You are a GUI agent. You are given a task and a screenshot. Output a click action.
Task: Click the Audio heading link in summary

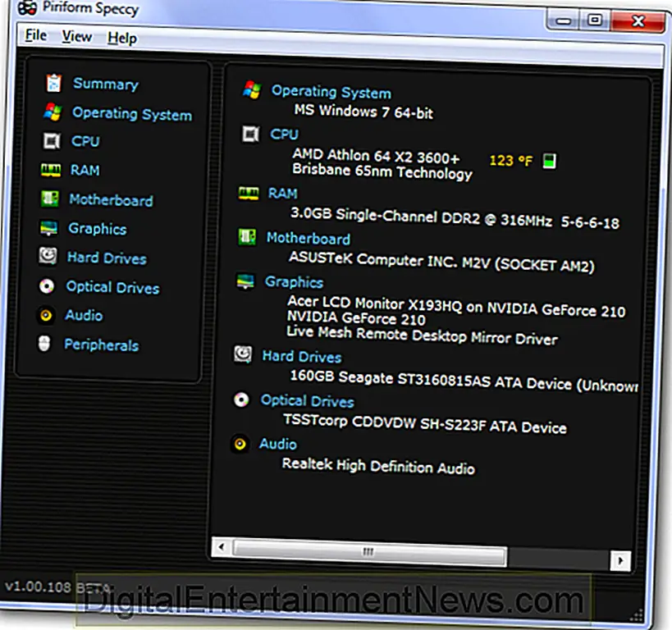pyautogui.click(x=277, y=444)
